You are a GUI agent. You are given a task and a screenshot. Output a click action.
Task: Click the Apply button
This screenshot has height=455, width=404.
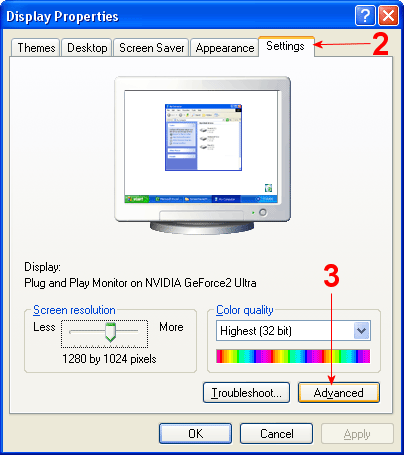point(357,434)
